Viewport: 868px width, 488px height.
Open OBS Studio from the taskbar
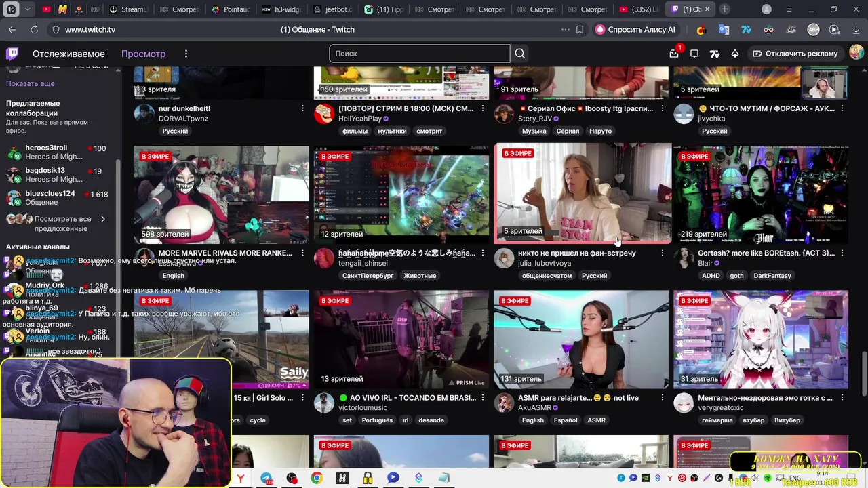(292, 478)
